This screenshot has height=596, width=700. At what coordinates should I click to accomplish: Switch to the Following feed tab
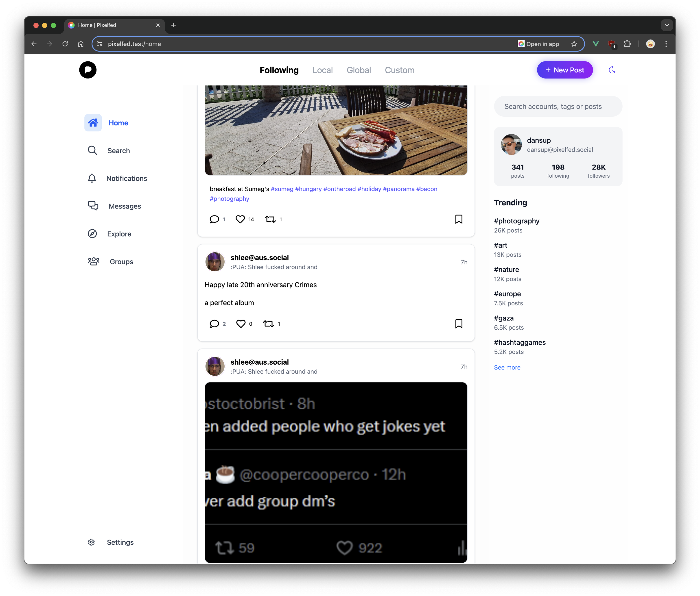click(279, 70)
